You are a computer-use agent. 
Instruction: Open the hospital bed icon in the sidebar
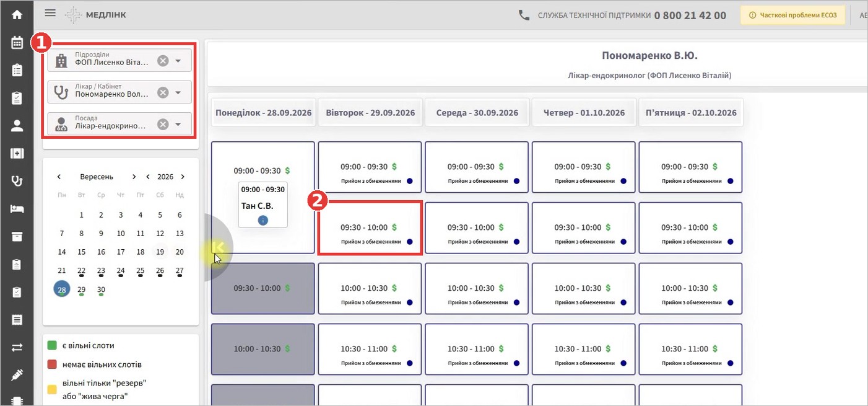[x=17, y=209]
